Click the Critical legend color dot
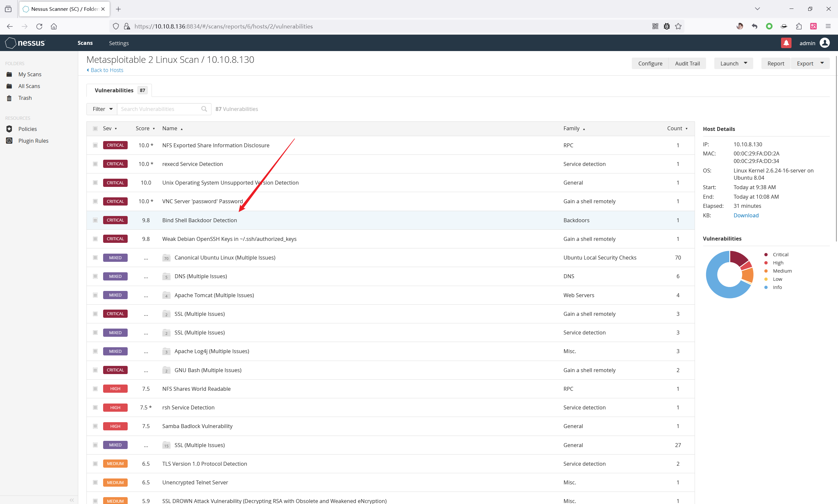 766,255
